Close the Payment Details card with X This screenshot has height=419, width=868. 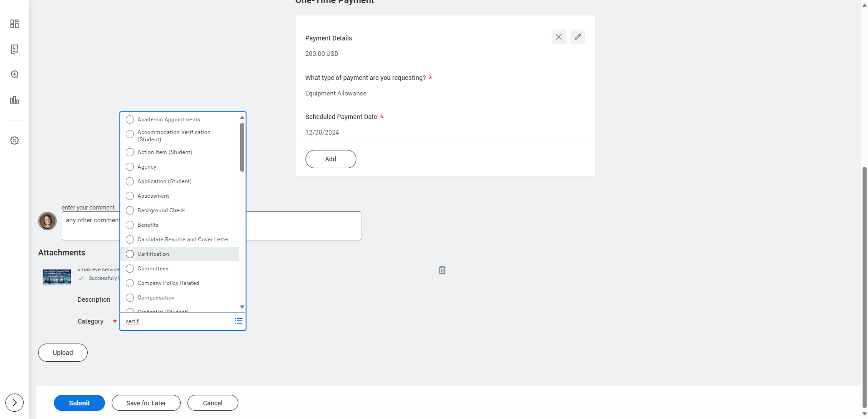click(559, 37)
